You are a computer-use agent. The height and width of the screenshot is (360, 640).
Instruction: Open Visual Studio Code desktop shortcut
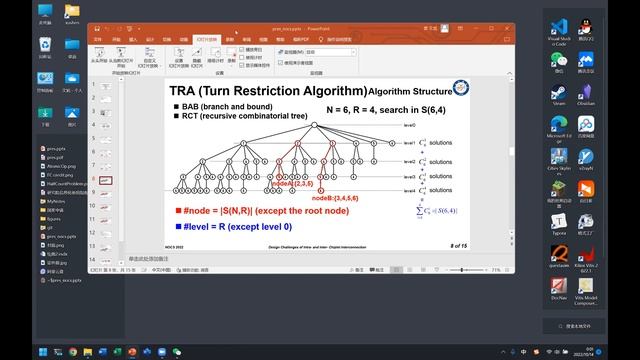[x=559, y=32]
